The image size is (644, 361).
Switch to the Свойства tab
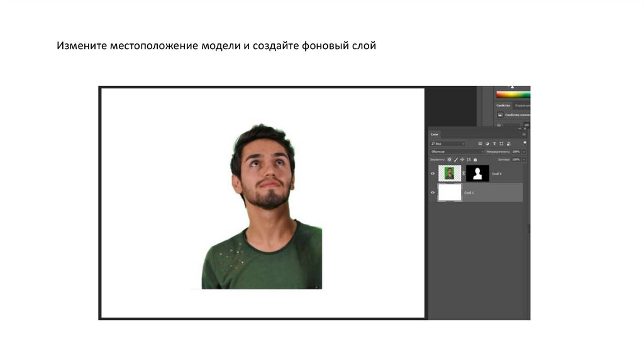[x=503, y=106]
